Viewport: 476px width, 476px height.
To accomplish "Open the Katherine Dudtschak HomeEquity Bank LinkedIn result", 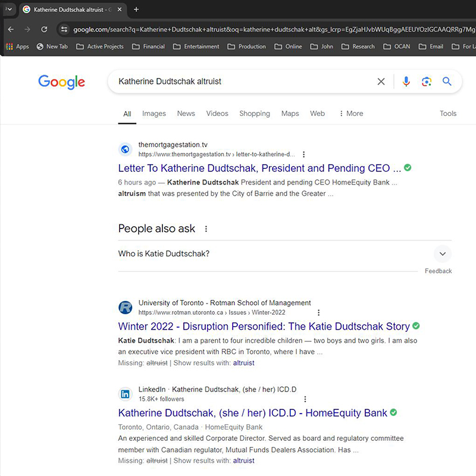I will point(252,413).
